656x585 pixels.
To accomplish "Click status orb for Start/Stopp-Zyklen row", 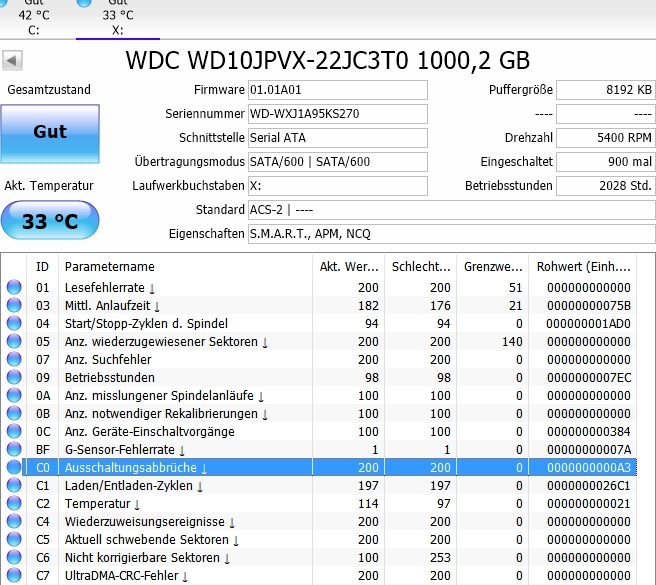I will pos(14,323).
